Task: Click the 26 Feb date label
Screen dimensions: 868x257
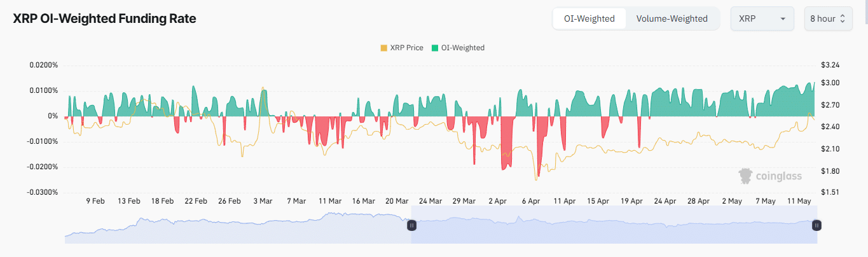Action: 229,201
